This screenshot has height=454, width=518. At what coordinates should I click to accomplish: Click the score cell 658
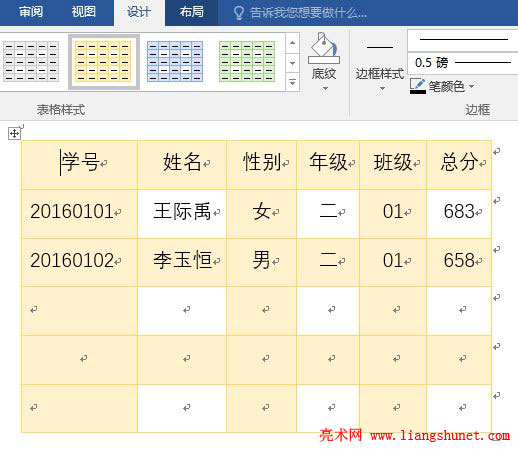(x=459, y=262)
